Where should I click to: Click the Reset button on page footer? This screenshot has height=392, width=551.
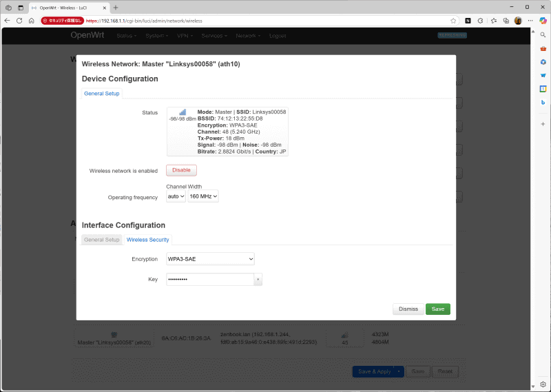[445, 371]
